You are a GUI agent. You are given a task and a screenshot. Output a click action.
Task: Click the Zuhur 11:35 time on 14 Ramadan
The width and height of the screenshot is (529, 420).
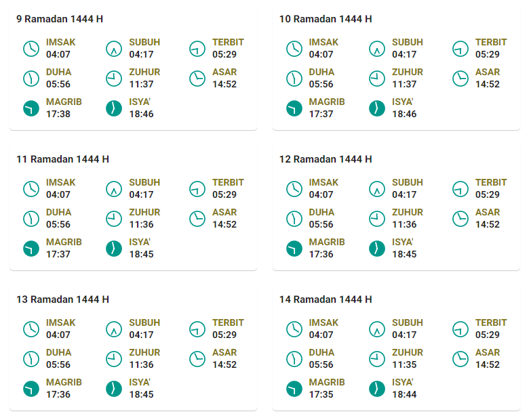tap(404, 364)
